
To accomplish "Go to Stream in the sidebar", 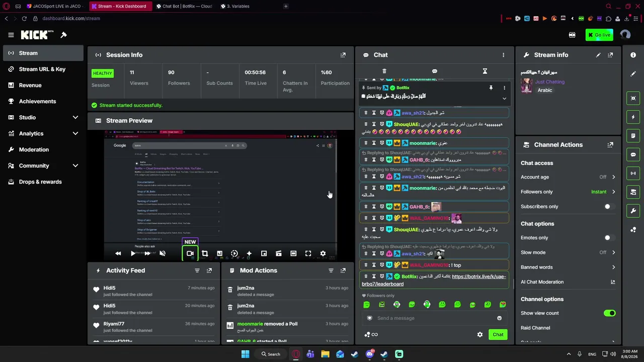I will 43,53.
